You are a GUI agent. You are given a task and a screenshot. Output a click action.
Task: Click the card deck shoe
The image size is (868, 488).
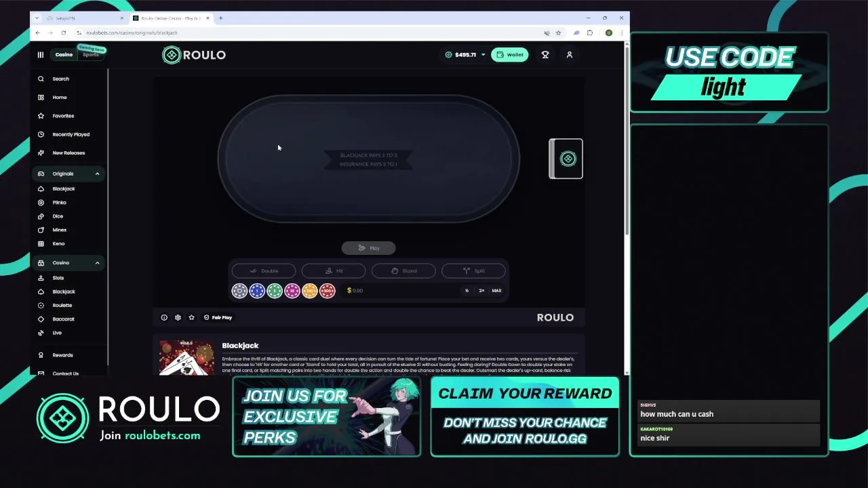click(x=566, y=159)
